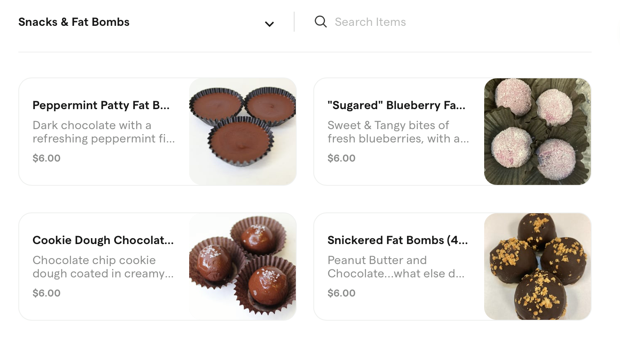Select the chocolate chip cookie dough description
This screenshot has height=364, width=620.
[x=103, y=267]
